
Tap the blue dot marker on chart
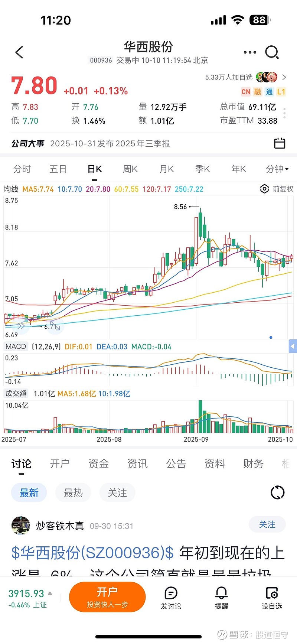(x=271, y=337)
